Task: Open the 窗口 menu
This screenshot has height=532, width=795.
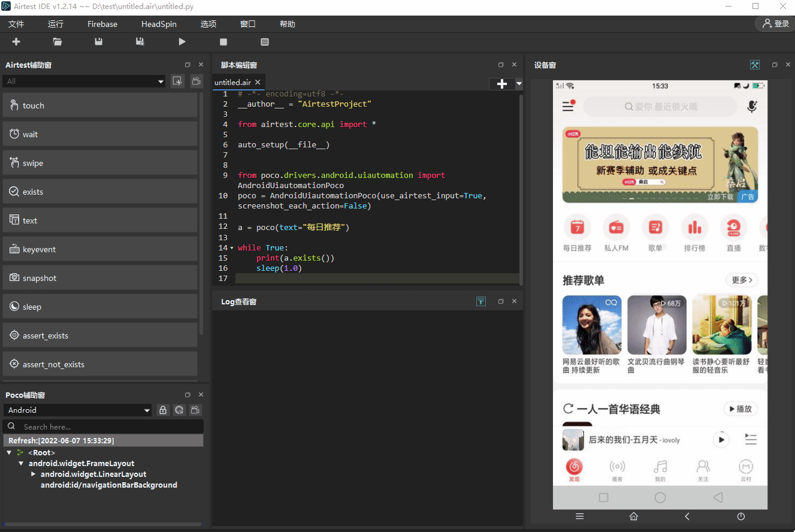Action: point(248,24)
